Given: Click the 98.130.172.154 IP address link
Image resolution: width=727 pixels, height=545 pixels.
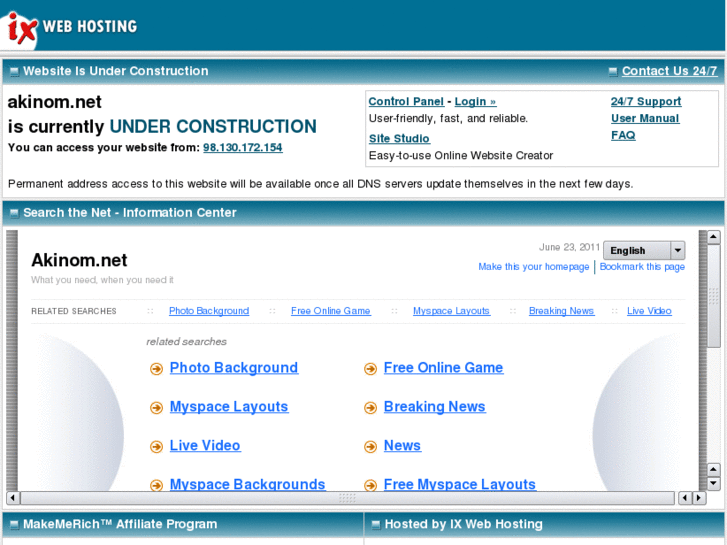Looking at the screenshot, I should coord(242,147).
